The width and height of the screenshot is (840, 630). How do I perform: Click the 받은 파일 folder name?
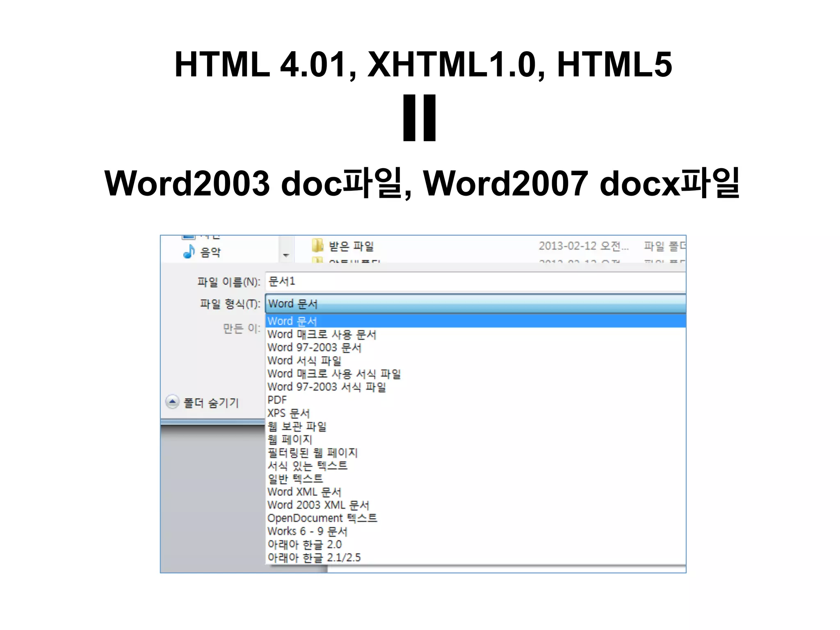[x=352, y=246]
